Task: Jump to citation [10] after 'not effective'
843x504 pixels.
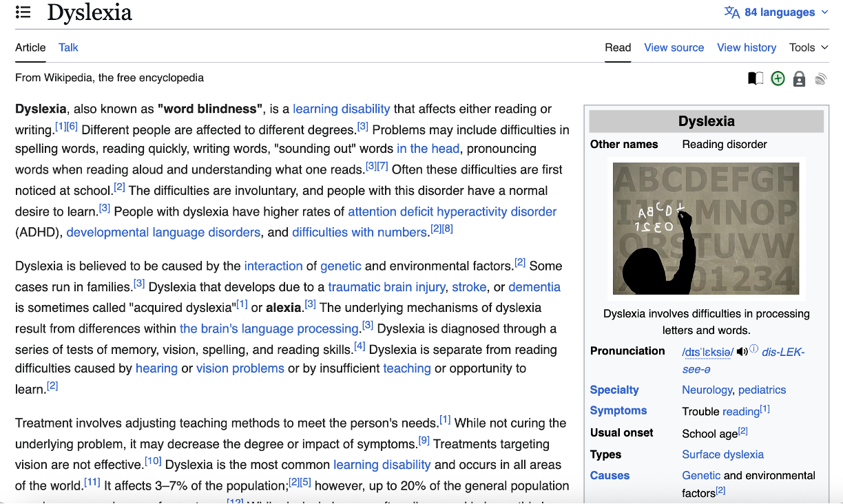Action: pos(153,461)
